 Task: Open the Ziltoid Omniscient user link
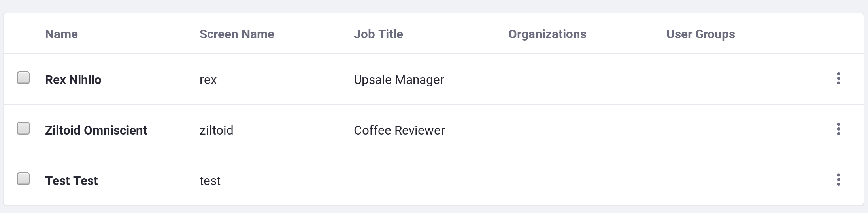coord(96,130)
